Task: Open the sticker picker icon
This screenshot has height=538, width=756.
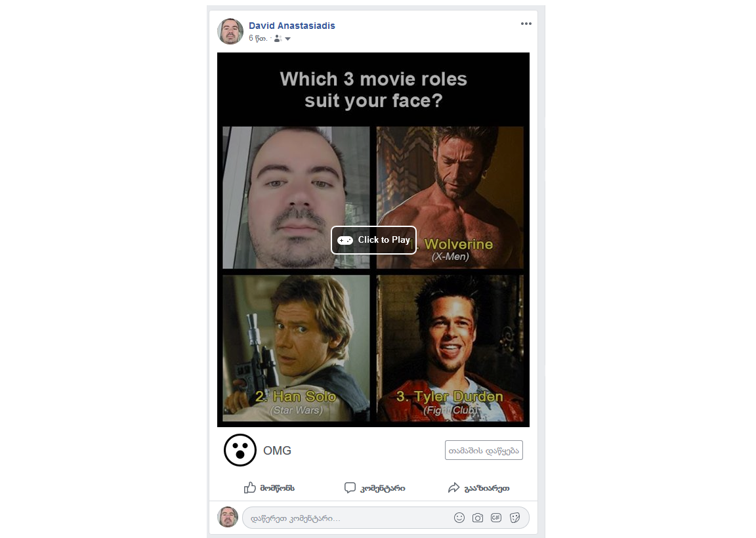Action: pos(515,518)
